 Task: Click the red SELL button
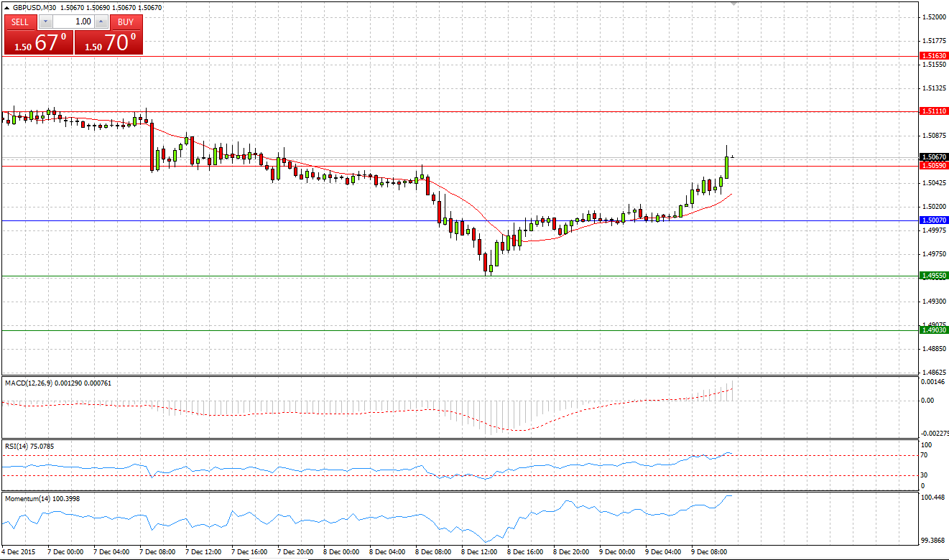coord(20,22)
